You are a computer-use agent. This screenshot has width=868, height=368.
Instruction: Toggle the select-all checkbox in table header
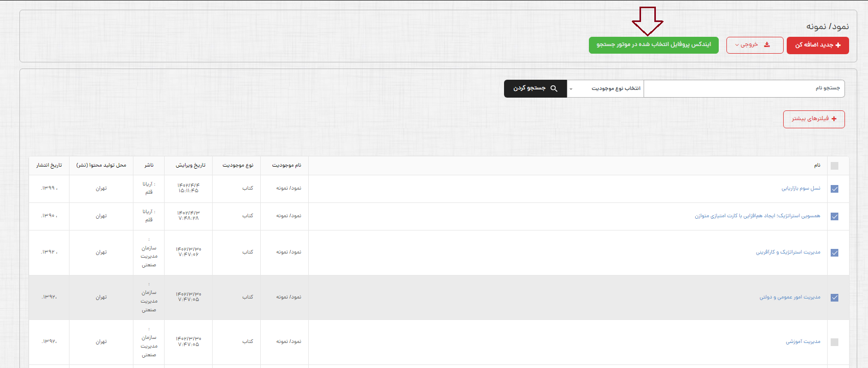click(x=834, y=166)
